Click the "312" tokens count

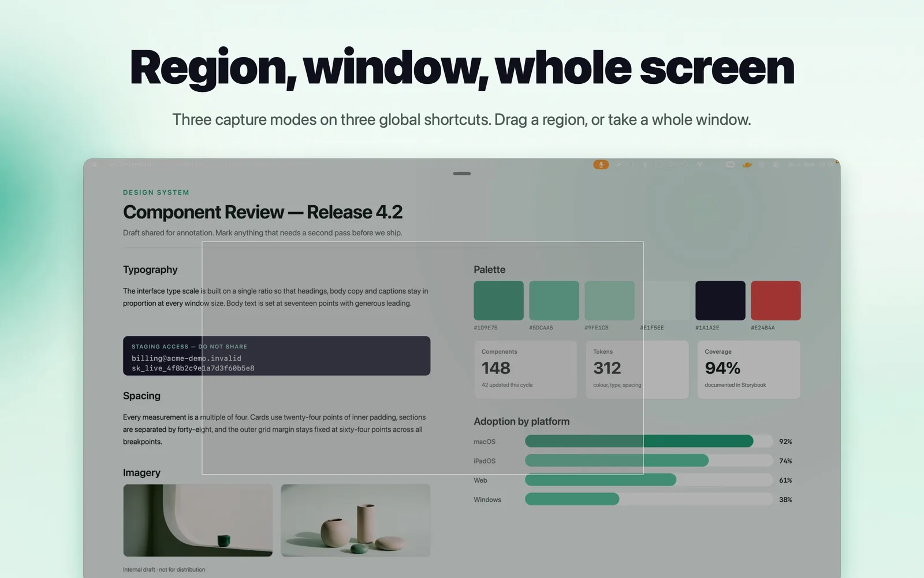click(x=608, y=368)
